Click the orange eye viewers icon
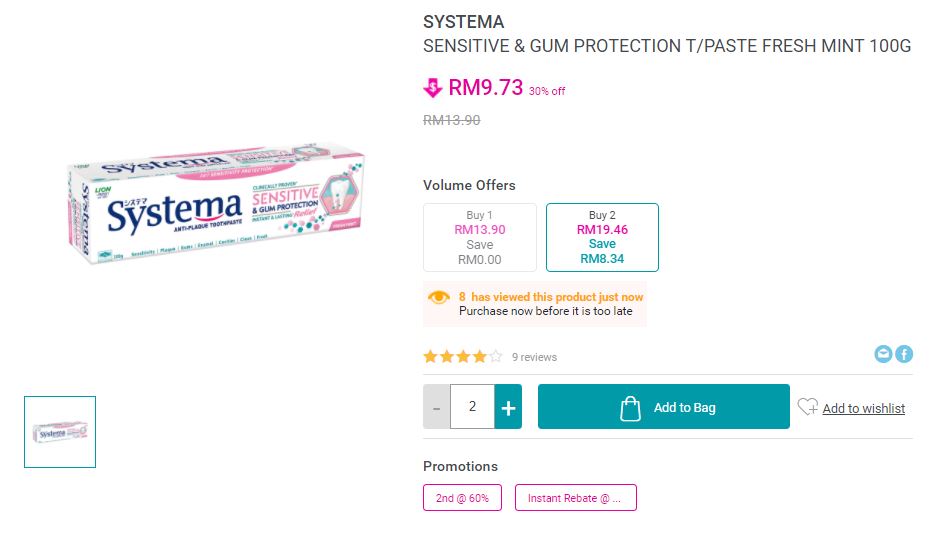The width and height of the screenshot is (931, 535). pos(438,297)
